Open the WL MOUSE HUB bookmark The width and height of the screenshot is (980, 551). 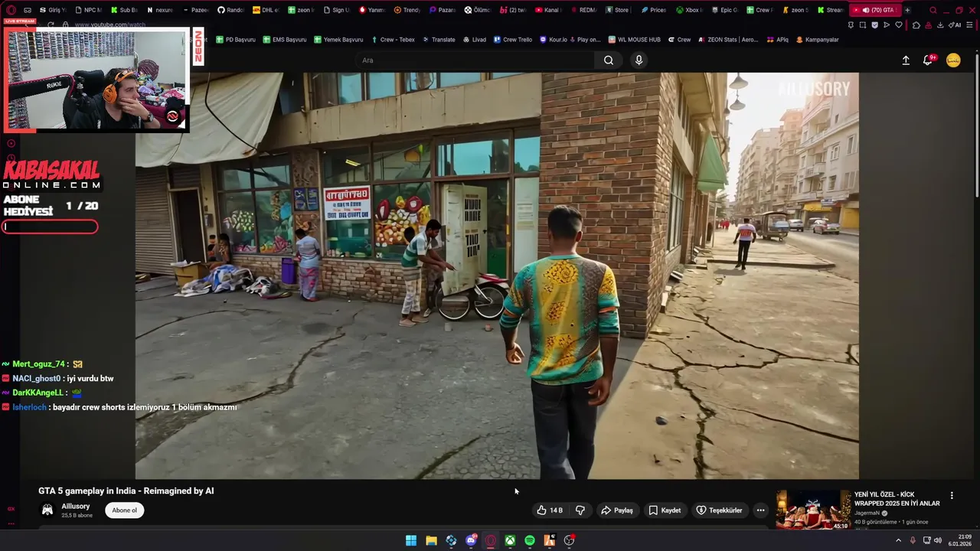click(x=634, y=39)
